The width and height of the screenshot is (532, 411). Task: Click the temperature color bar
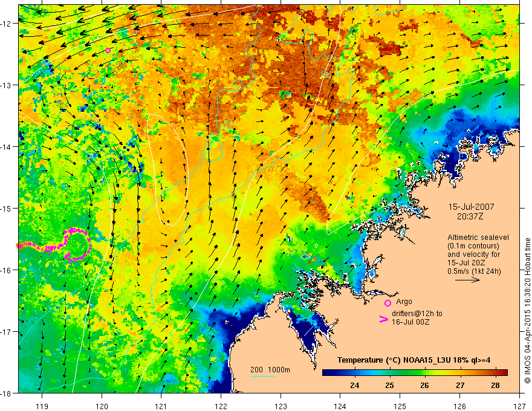tap(415, 372)
